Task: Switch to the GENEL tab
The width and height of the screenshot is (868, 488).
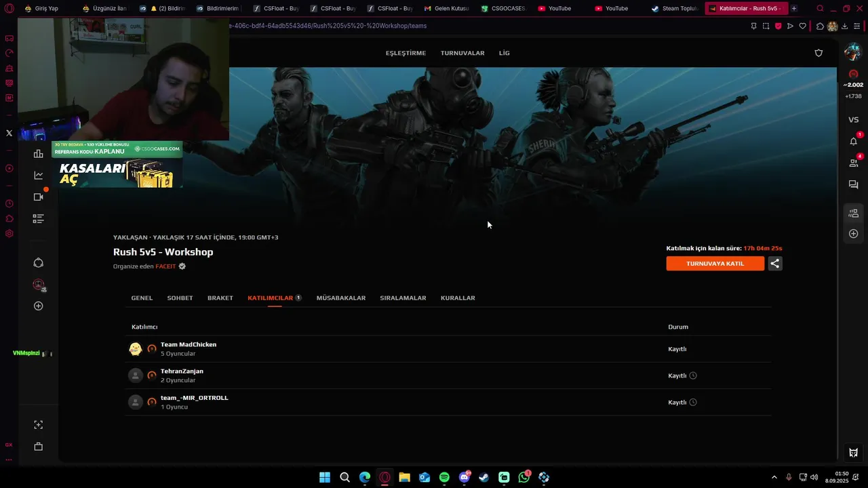Action: (x=142, y=298)
